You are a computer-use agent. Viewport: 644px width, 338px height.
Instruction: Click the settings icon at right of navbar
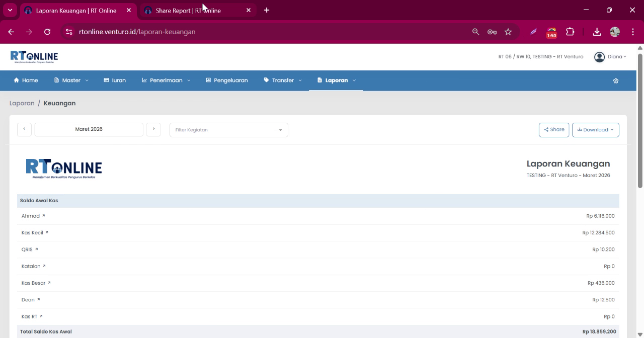[x=615, y=80]
